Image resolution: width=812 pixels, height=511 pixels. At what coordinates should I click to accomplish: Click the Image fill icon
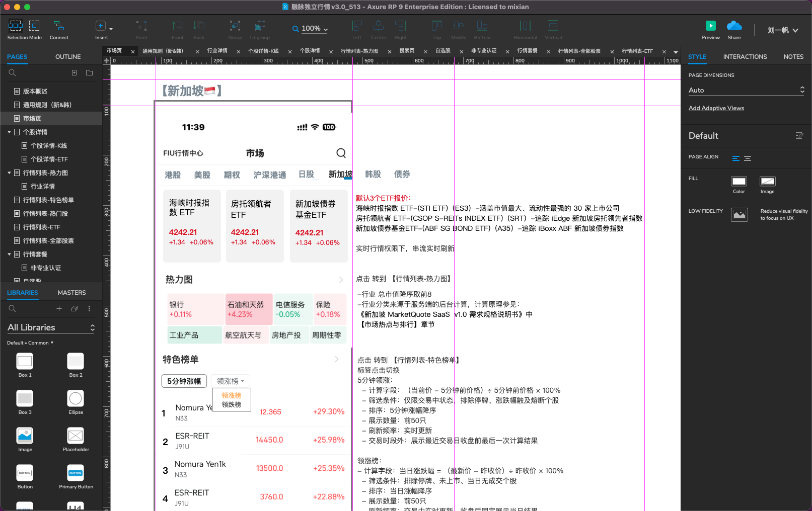pyautogui.click(x=767, y=181)
